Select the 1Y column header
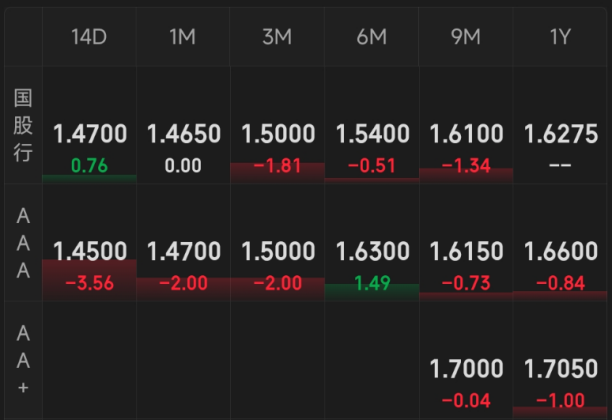 560,37
